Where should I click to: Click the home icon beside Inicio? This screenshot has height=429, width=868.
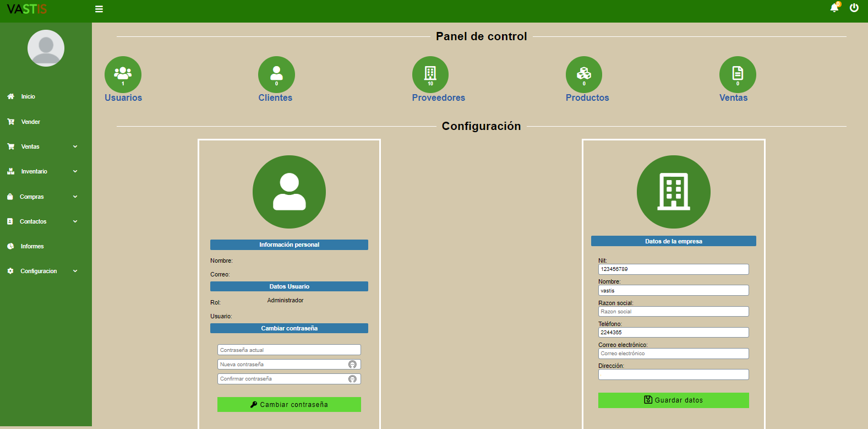pos(10,96)
